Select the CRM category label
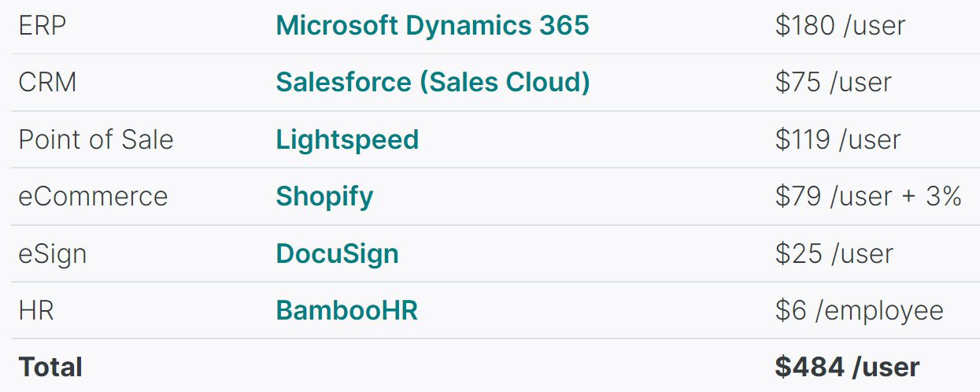This screenshot has width=980, height=392. click(x=47, y=82)
